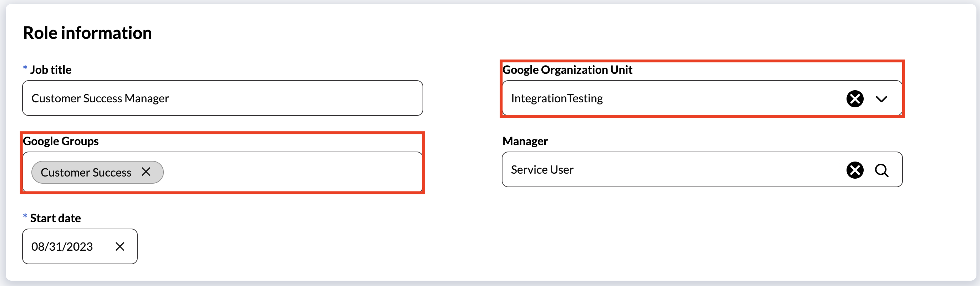Click into the Job title field
The height and width of the screenshot is (286, 980).
click(x=222, y=98)
